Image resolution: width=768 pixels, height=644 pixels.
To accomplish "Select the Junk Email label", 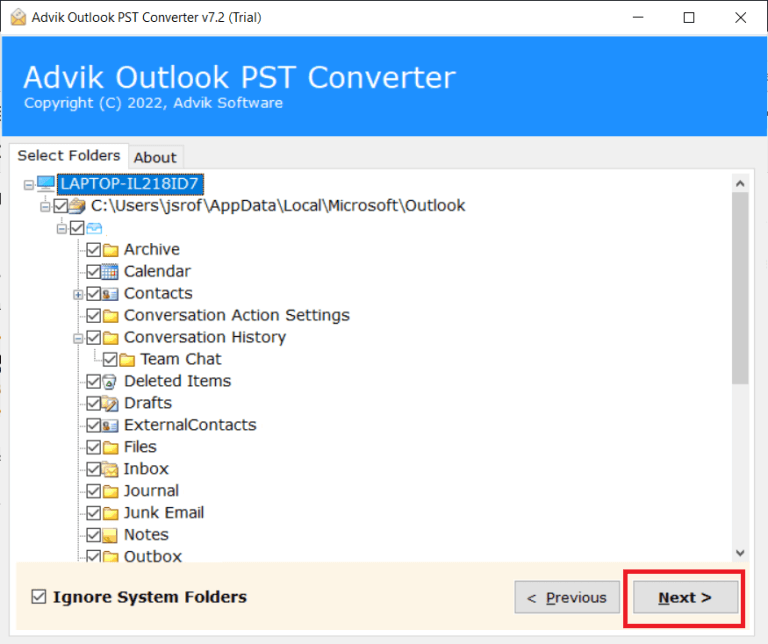I will coord(164,513).
